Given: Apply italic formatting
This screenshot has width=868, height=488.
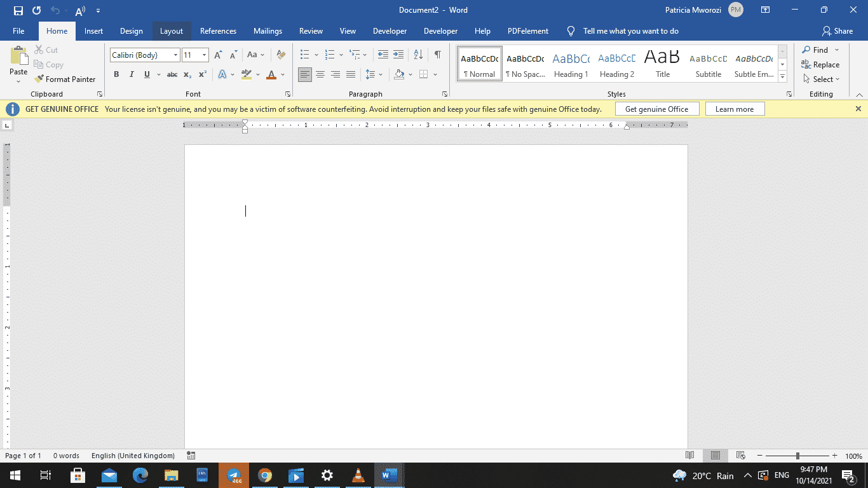Looking at the screenshot, I should click(x=132, y=74).
